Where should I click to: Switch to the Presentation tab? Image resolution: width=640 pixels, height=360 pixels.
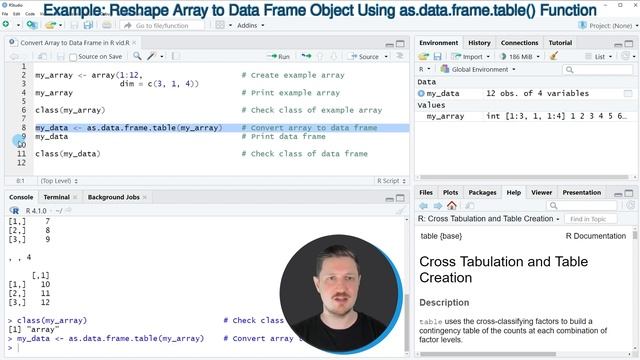[582, 193]
